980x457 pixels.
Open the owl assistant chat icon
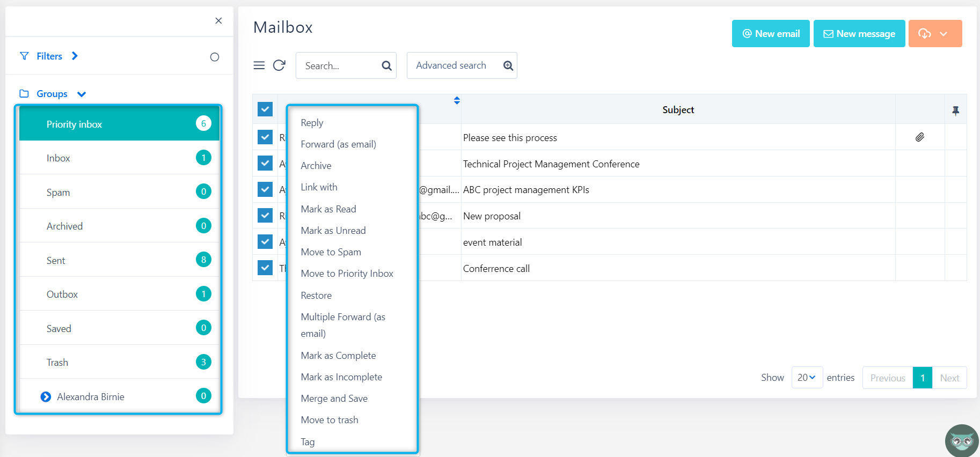[x=962, y=441]
